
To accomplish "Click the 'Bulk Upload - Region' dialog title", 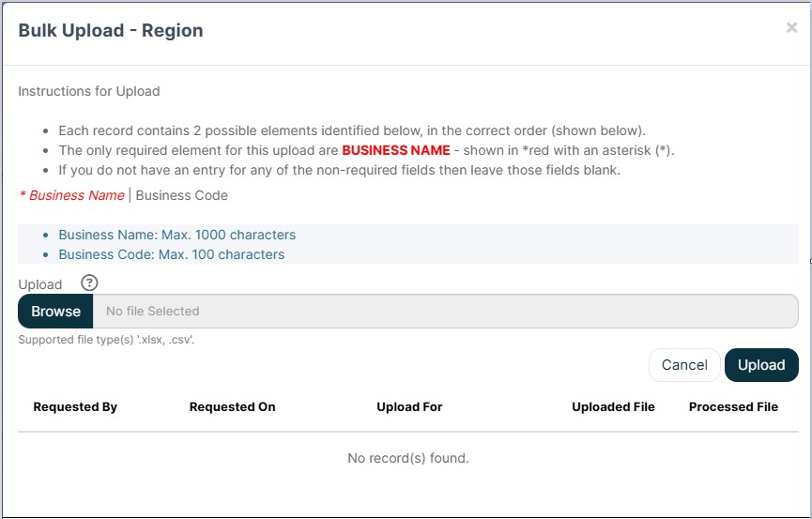I will 111,31.
